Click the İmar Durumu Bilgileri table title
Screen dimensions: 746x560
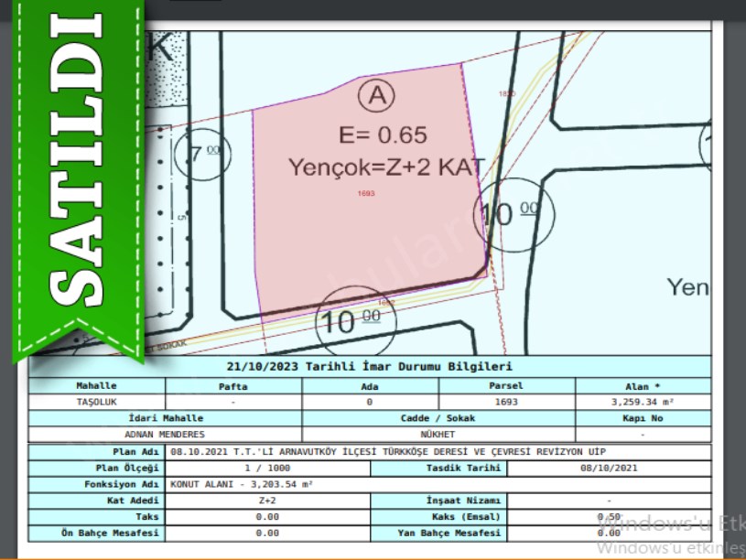369,367
